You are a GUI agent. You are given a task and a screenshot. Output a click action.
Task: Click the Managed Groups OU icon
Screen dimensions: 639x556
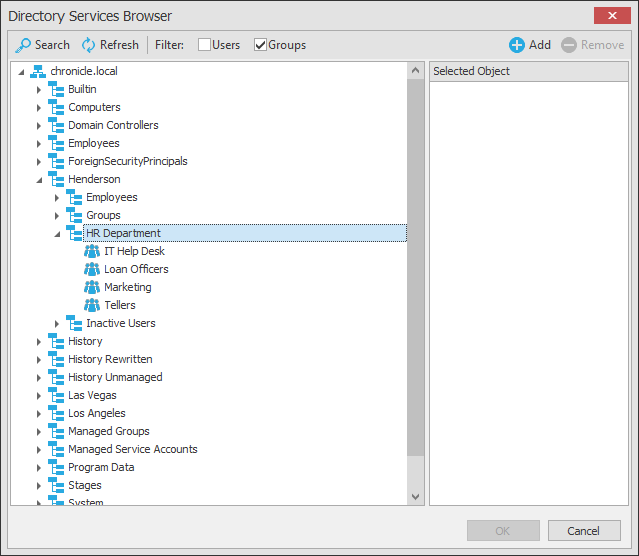[x=56, y=431]
